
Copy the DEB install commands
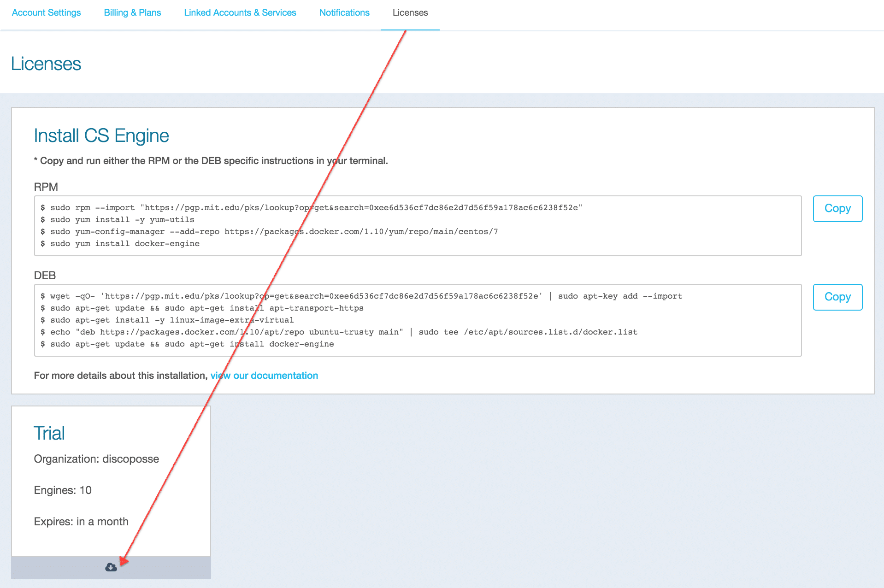point(837,297)
